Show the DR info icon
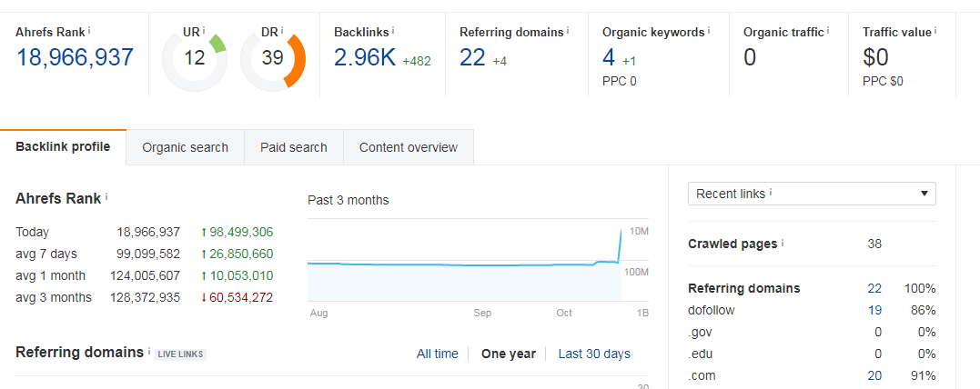 [x=282, y=29]
